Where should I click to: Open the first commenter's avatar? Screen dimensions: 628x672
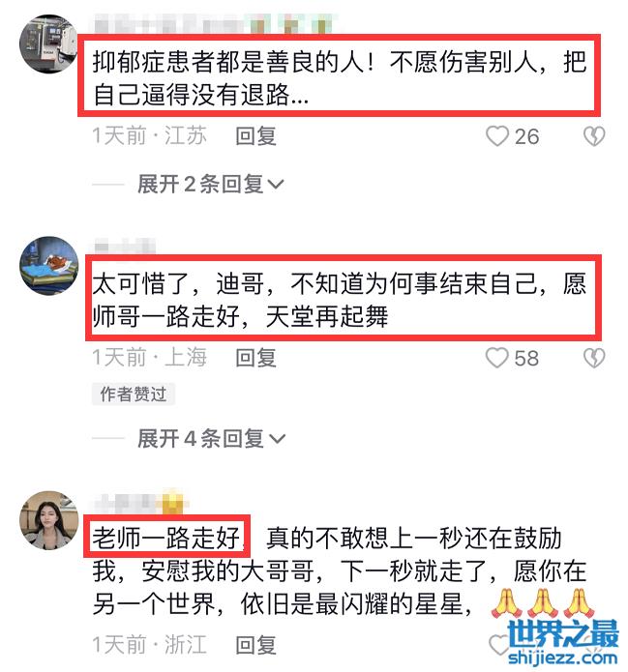tap(48, 44)
